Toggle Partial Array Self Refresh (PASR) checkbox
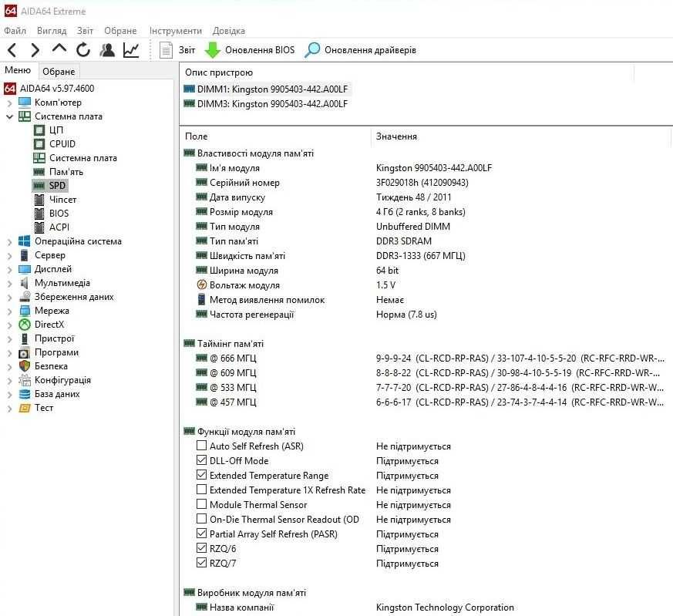This screenshot has height=616, width=673. click(x=201, y=534)
